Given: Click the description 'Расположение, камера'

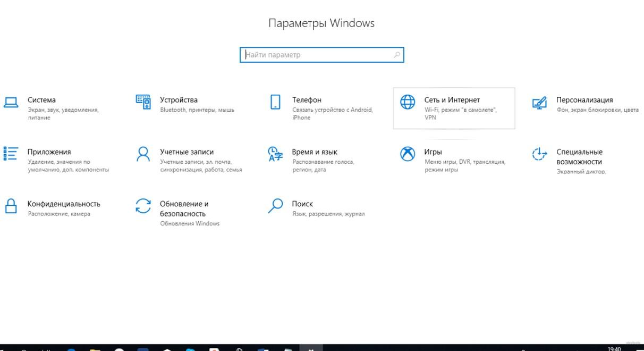Looking at the screenshot, I should click(59, 214).
